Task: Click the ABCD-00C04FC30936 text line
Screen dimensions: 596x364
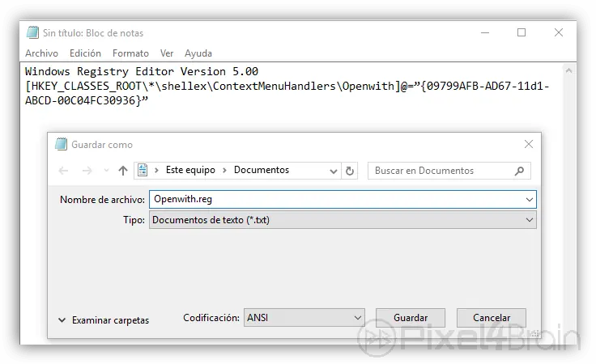Action: (87, 100)
